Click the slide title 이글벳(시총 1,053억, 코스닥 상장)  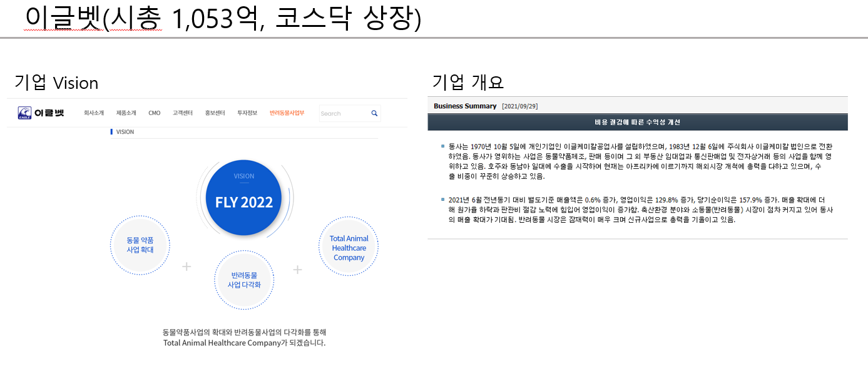click(x=223, y=18)
